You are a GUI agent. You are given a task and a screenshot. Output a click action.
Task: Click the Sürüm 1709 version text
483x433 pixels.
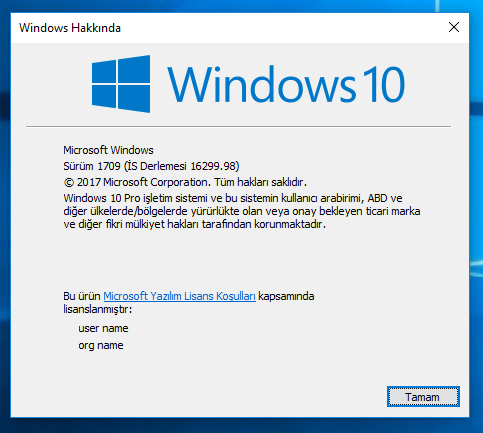tap(92, 166)
